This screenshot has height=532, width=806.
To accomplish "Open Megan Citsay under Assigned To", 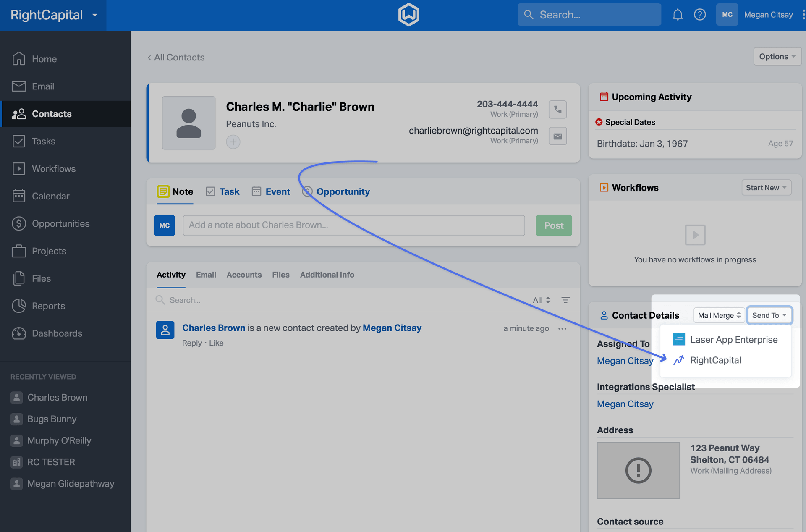I will click(625, 361).
